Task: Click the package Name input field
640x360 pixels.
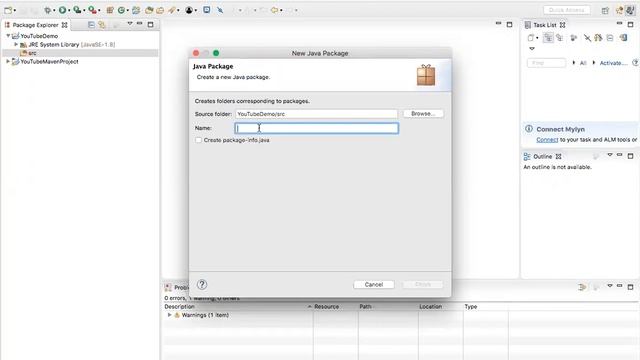Action: [317, 128]
